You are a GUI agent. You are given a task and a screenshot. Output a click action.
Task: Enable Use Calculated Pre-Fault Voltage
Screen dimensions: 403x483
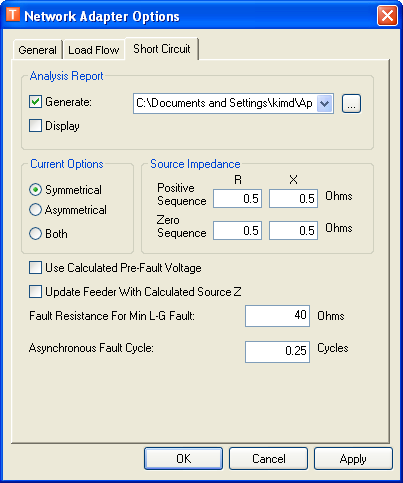pos(35,268)
